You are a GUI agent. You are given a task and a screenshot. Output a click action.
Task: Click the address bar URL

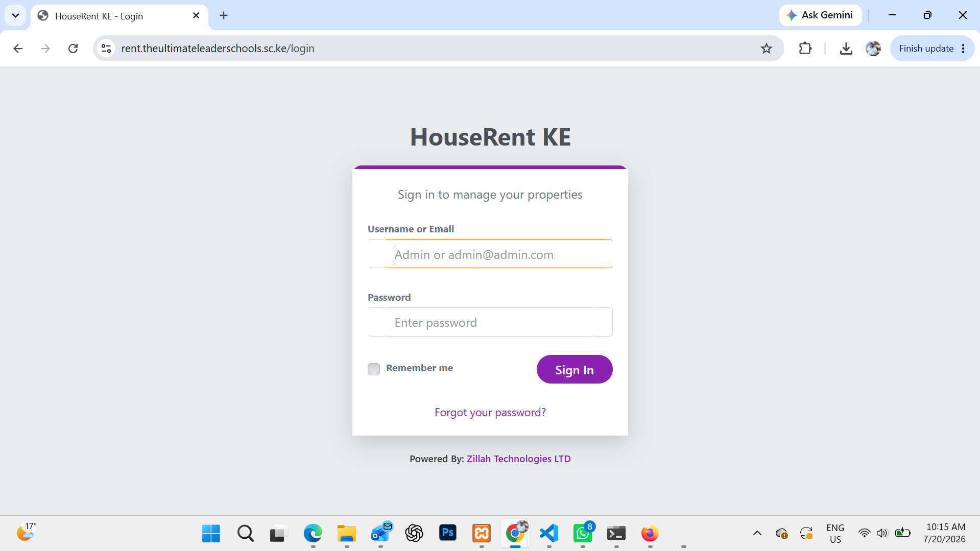click(218, 49)
